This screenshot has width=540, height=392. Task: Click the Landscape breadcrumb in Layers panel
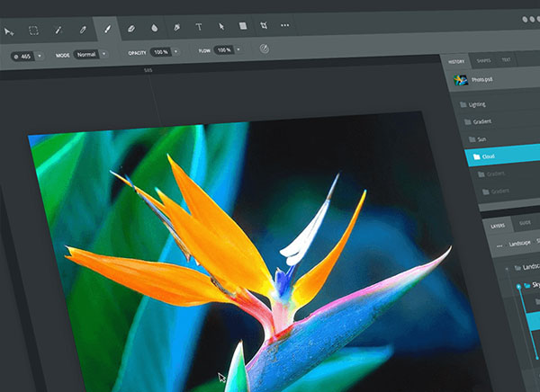[x=519, y=243]
